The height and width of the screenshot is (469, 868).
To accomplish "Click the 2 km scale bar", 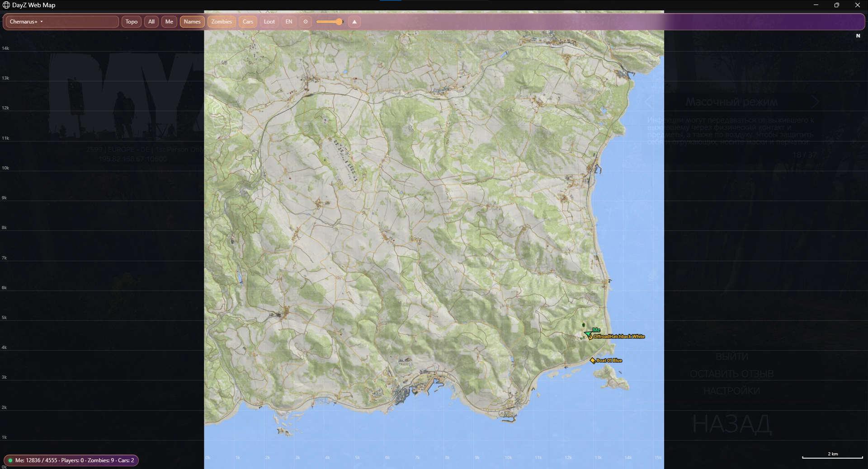I will tap(833, 456).
